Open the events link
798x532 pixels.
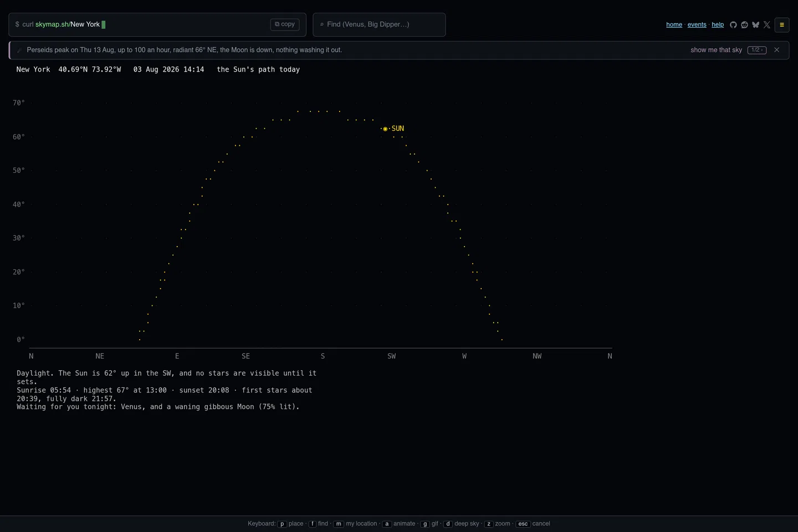click(697, 25)
